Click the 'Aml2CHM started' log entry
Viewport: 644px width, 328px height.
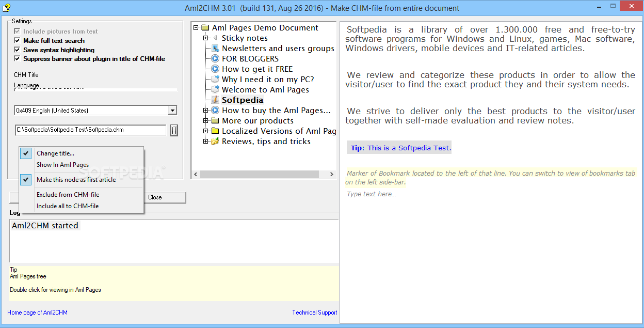coord(45,226)
